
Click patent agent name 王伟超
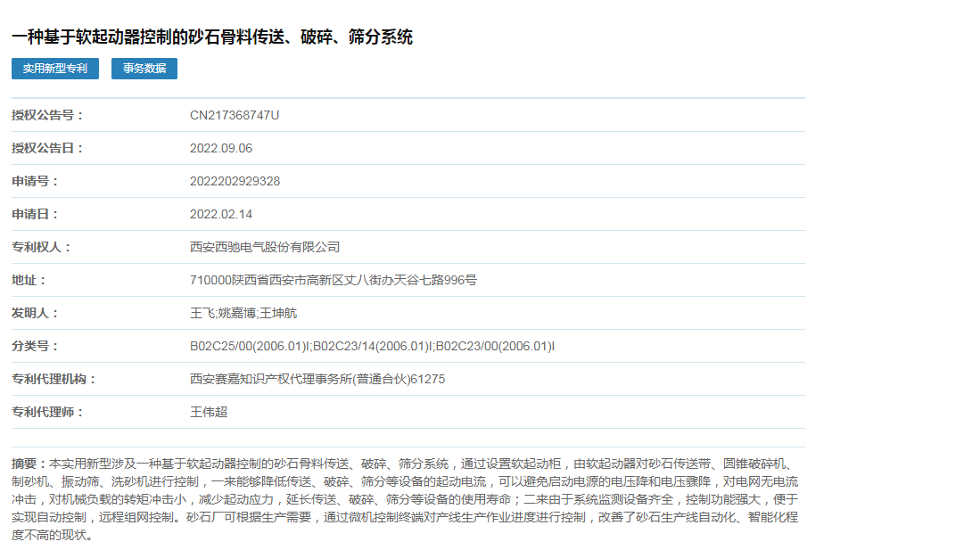click(x=209, y=412)
